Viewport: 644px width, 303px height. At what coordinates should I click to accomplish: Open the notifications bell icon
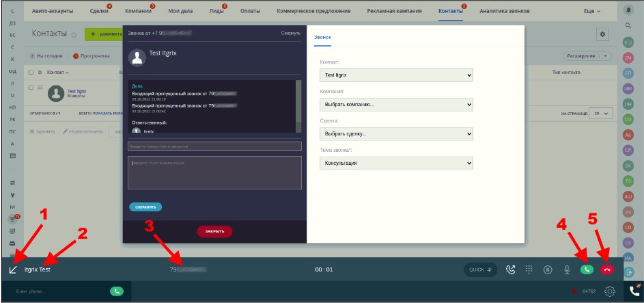(x=628, y=10)
